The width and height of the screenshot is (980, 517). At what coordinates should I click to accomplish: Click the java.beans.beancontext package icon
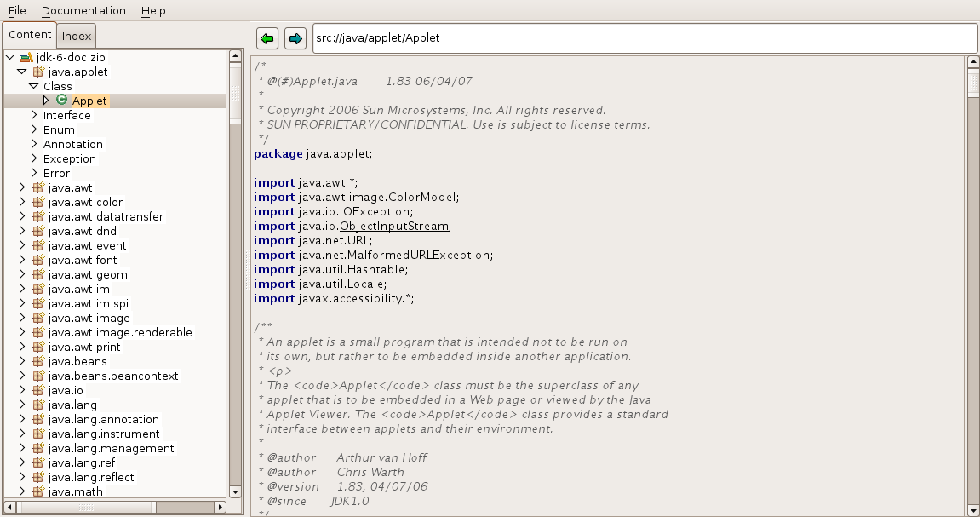(x=38, y=376)
